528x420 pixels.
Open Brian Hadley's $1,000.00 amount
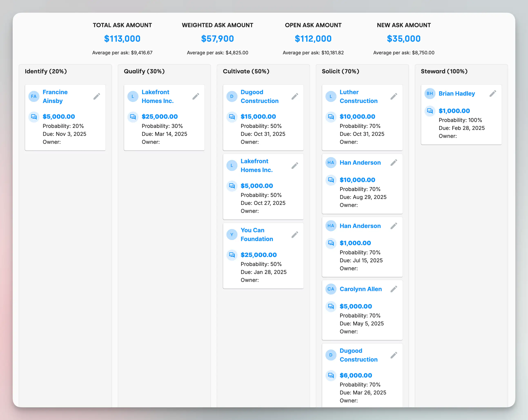pyautogui.click(x=454, y=111)
